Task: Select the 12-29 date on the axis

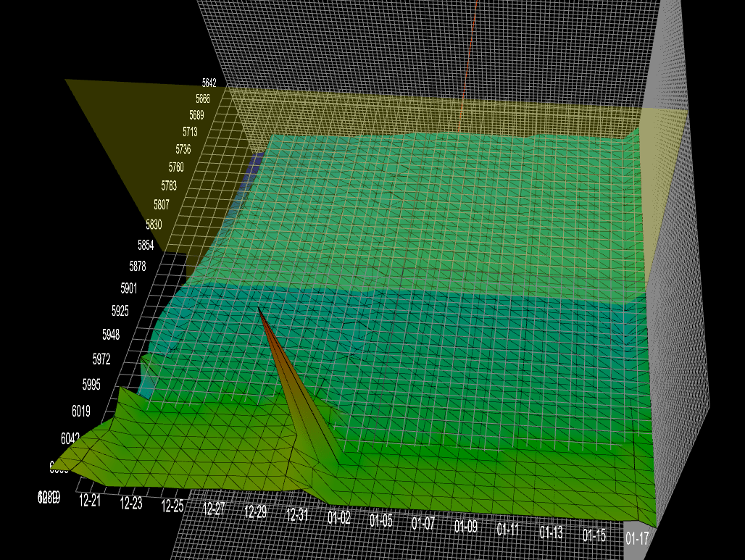Action: click(x=256, y=511)
